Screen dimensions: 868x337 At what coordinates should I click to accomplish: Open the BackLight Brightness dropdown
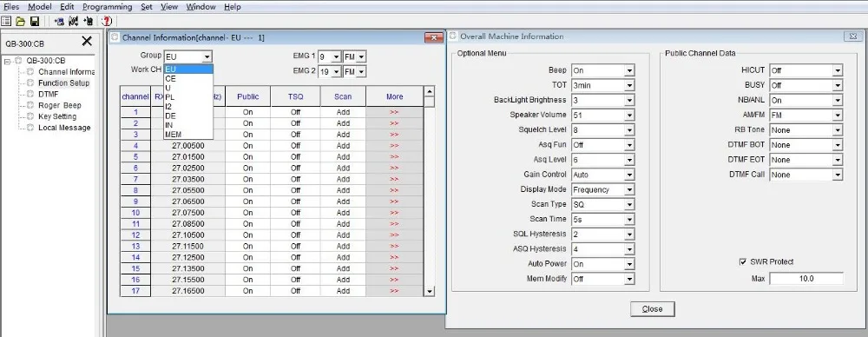click(628, 101)
